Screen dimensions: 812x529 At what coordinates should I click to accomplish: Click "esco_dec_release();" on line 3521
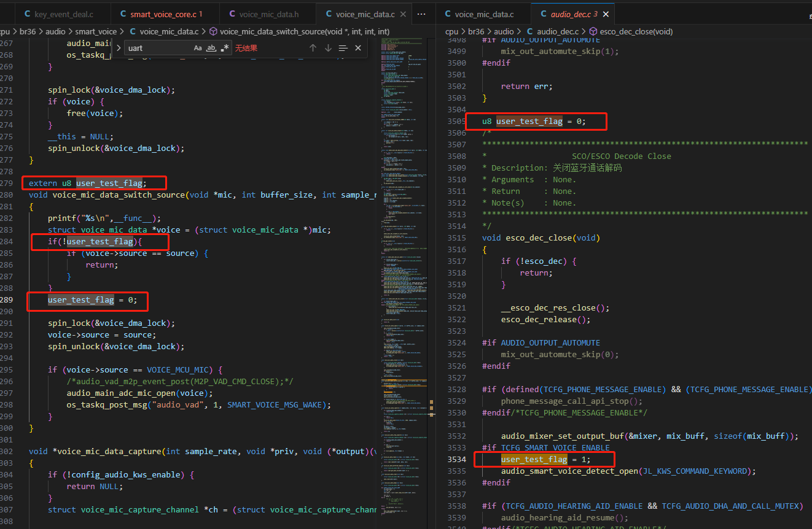(545, 319)
